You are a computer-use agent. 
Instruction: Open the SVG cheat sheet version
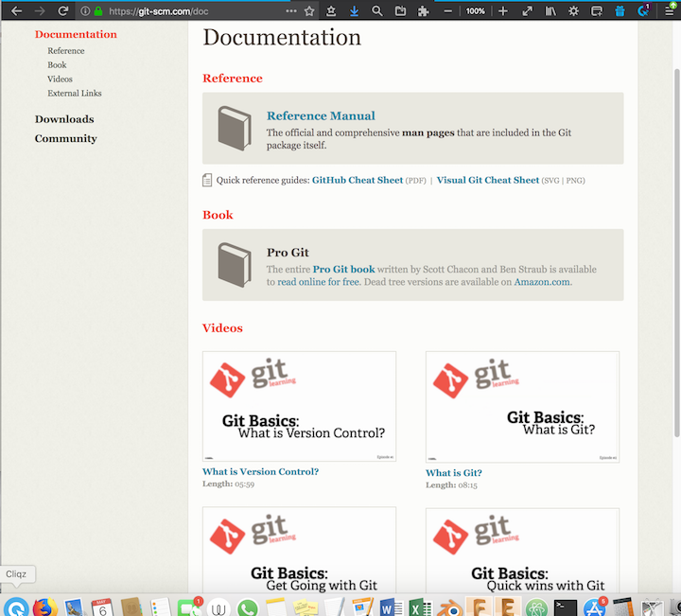click(x=551, y=181)
